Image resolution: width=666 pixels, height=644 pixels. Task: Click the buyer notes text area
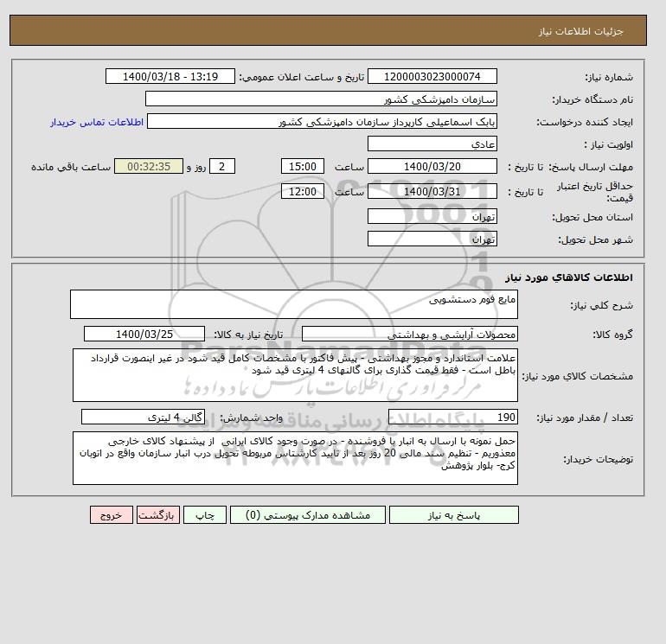click(295, 458)
